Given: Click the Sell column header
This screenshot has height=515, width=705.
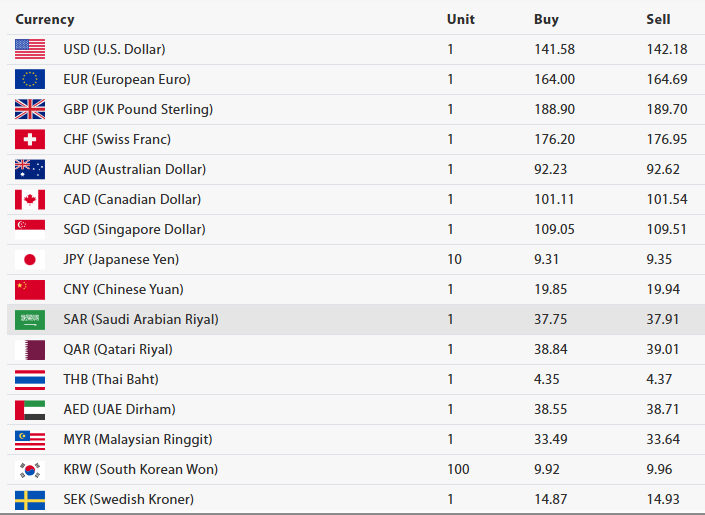Looking at the screenshot, I should tap(658, 19).
